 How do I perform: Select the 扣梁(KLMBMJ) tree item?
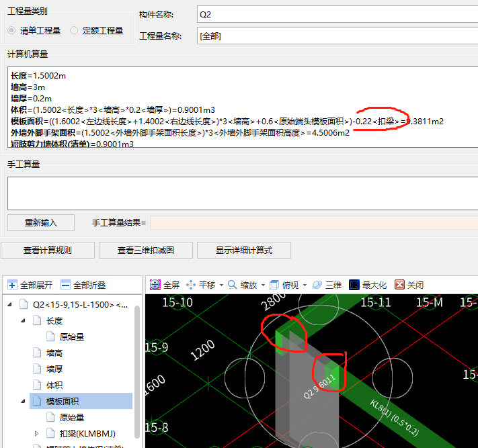(87, 433)
